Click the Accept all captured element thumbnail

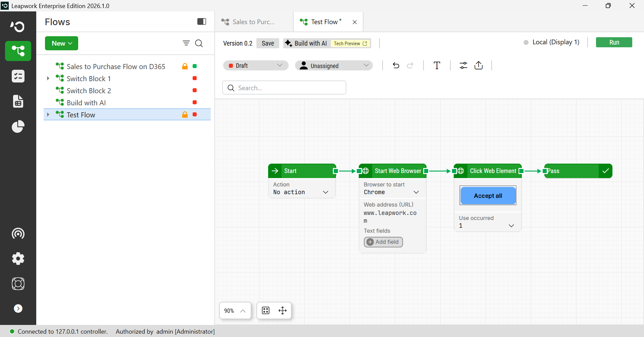point(488,195)
